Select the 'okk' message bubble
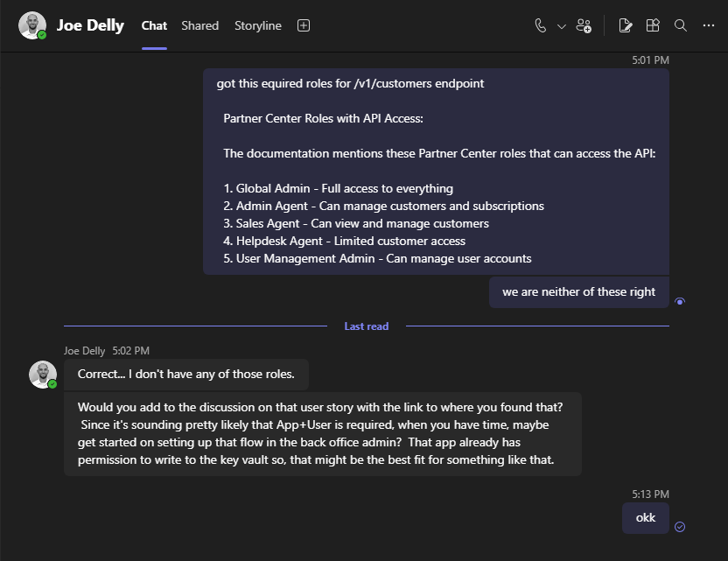728x561 pixels. coord(646,517)
